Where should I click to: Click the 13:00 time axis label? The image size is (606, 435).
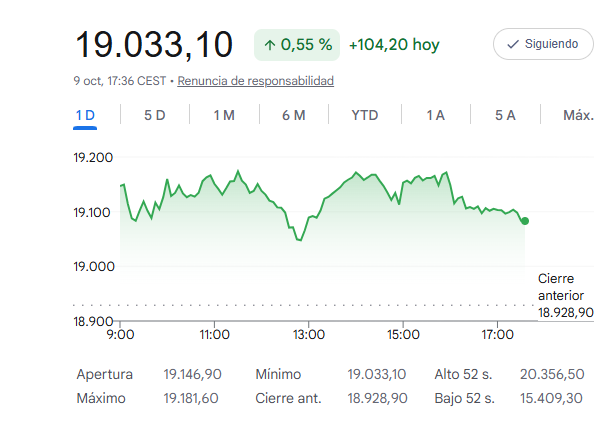tap(309, 335)
